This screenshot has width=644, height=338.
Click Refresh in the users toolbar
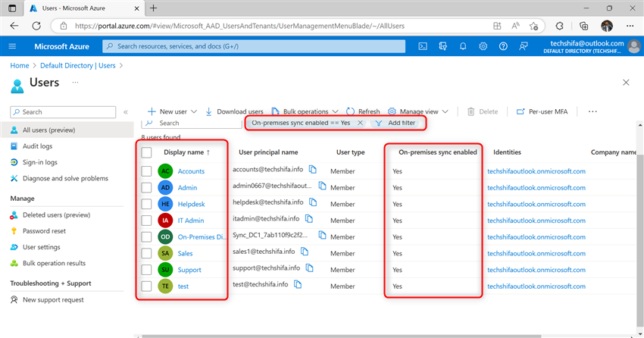[x=363, y=111]
